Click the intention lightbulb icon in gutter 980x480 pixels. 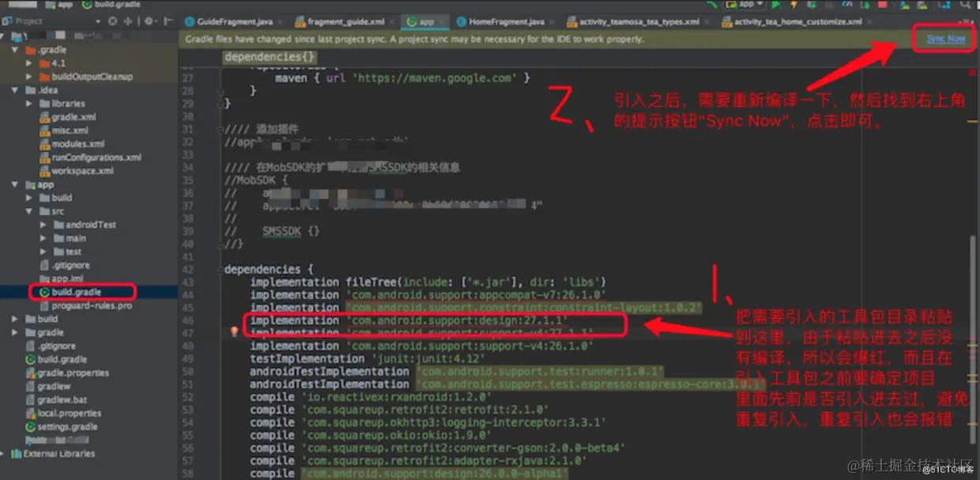(234, 332)
